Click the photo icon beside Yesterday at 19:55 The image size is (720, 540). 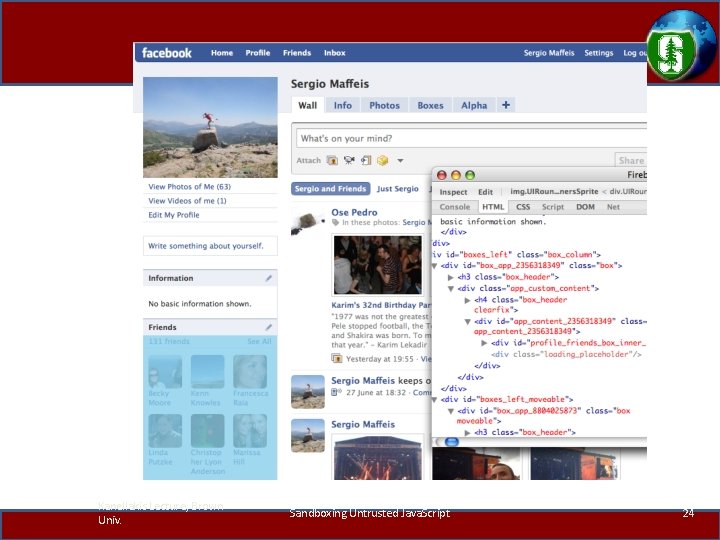tap(337, 358)
